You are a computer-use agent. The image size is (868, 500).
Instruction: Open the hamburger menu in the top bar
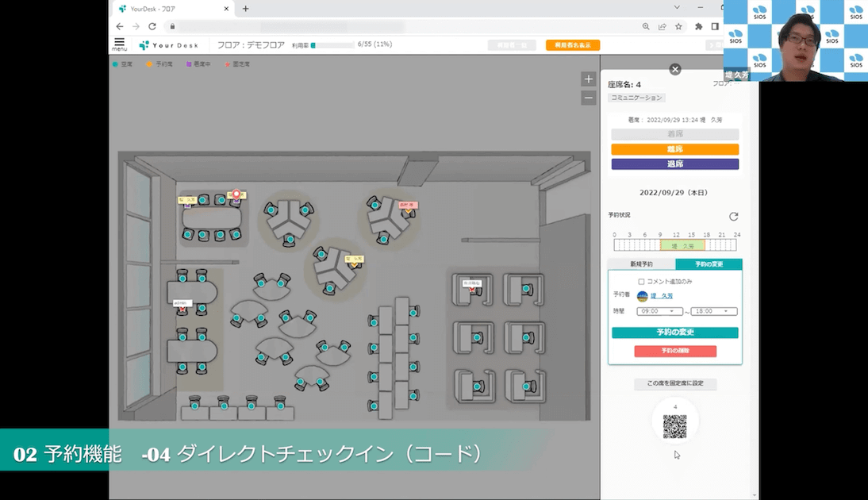[118, 44]
